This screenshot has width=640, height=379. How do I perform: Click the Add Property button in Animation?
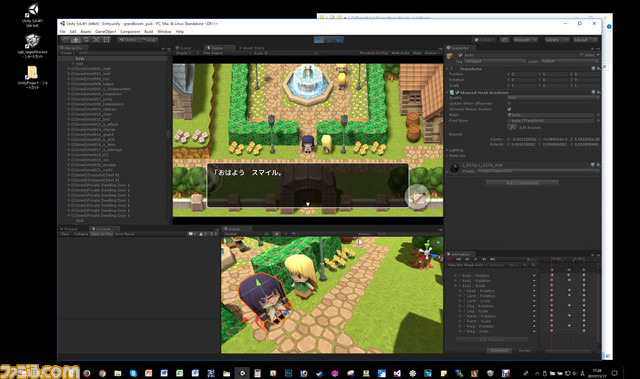(491, 339)
